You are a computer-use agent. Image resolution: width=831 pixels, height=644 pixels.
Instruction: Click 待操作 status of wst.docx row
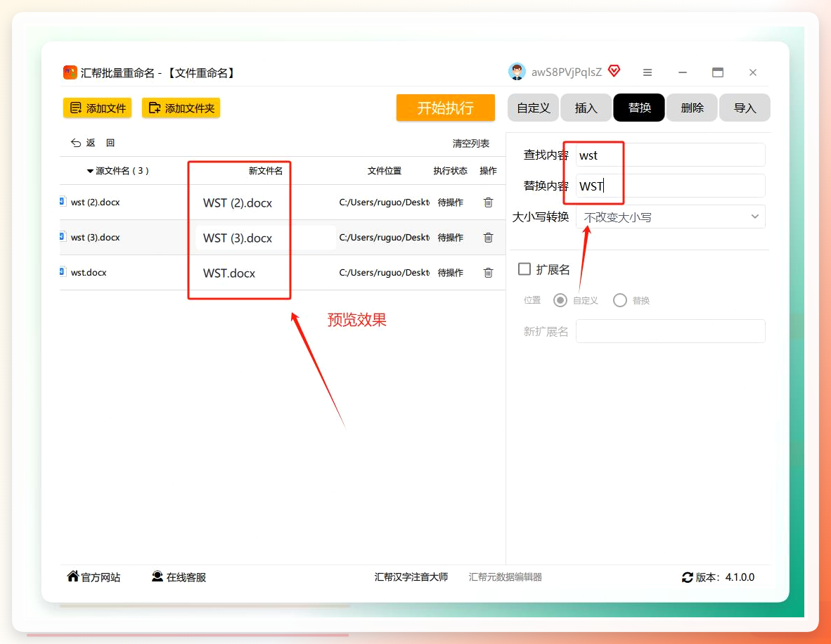451,273
